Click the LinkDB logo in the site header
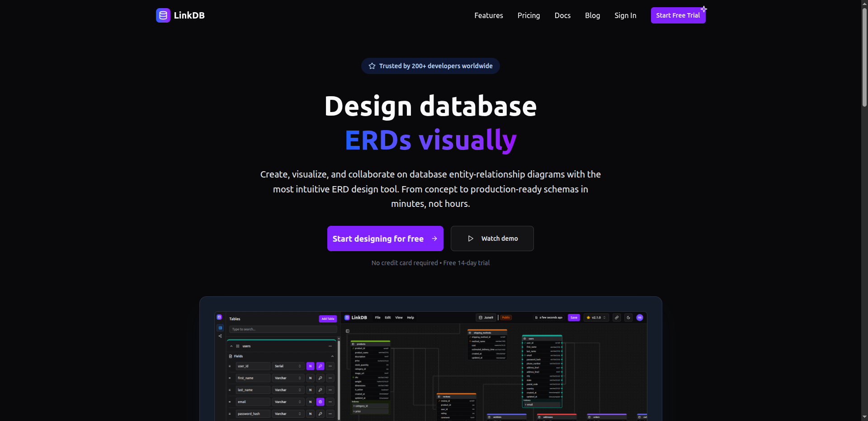This screenshot has width=868, height=421. point(180,15)
